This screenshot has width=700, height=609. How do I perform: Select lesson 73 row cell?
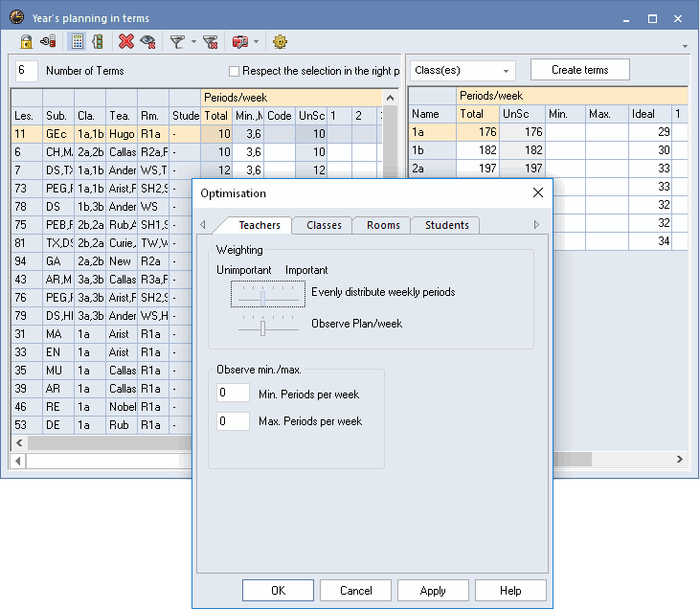pyautogui.click(x=27, y=189)
